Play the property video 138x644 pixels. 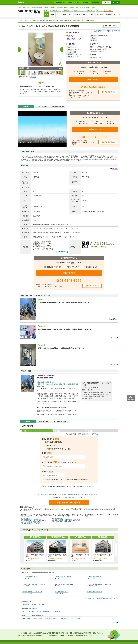coord(21,142)
